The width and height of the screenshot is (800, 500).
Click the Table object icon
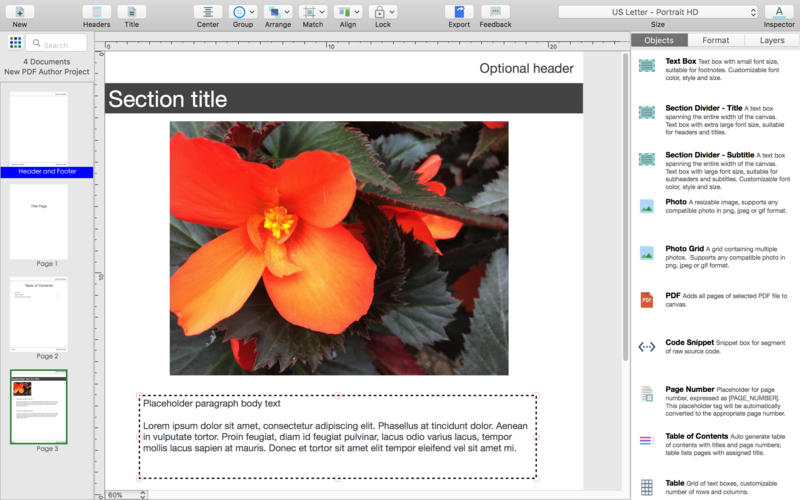coord(646,487)
